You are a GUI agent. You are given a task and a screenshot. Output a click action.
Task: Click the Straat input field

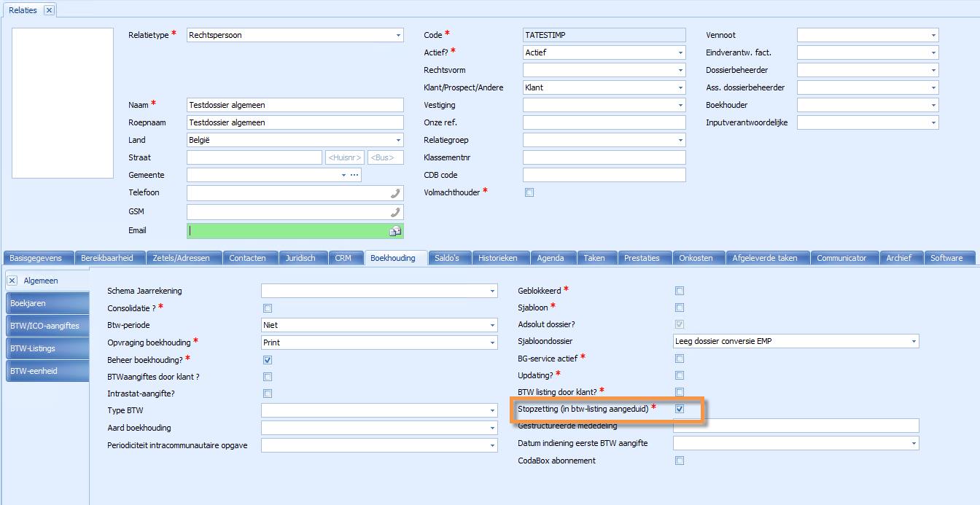coord(254,157)
